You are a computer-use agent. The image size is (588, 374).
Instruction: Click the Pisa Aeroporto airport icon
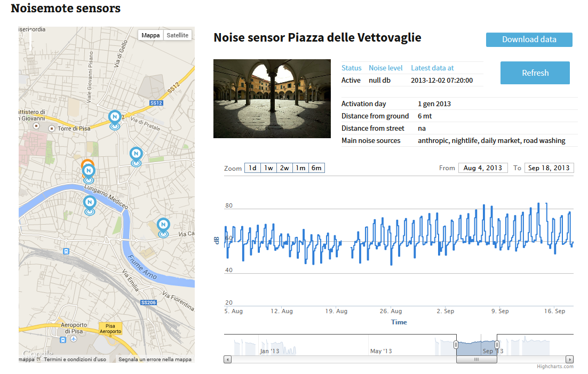coord(74,339)
